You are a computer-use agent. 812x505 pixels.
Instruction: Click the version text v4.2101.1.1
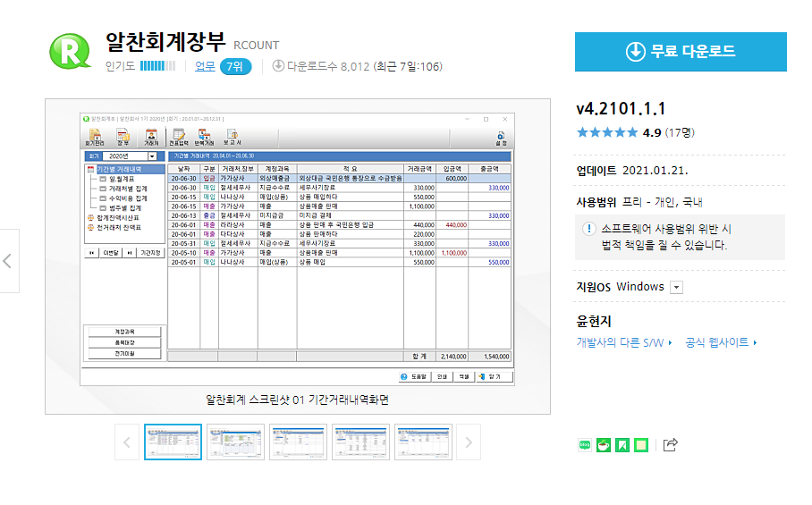[x=621, y=109]
